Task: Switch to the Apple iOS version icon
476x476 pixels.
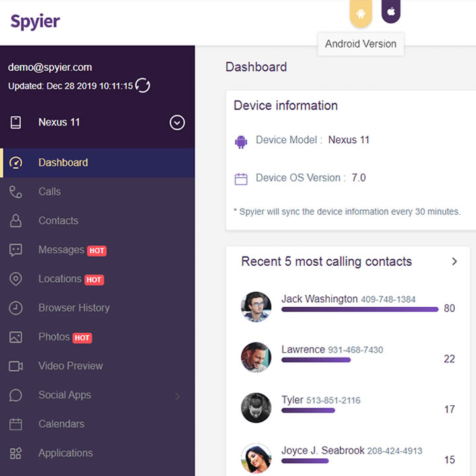Action: [x=391, y=11]
